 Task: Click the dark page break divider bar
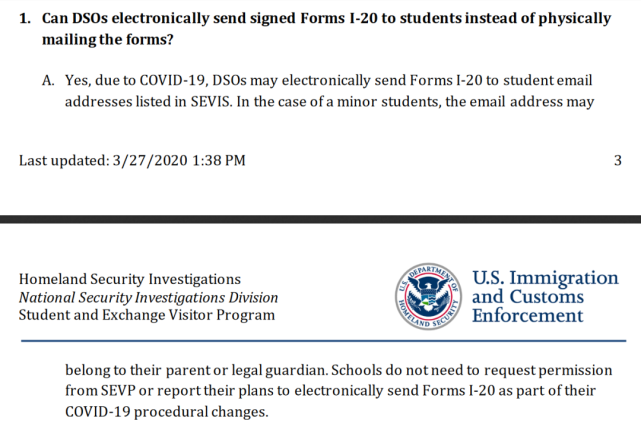tap(320, 219)
